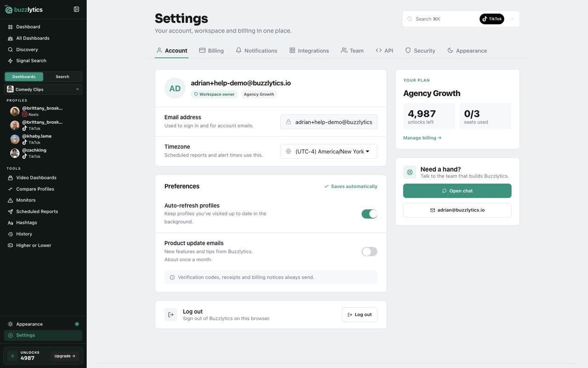The image size is (588, 368).
Task: Click the Hashtags icon in sidebar
Action: [10, 223]
